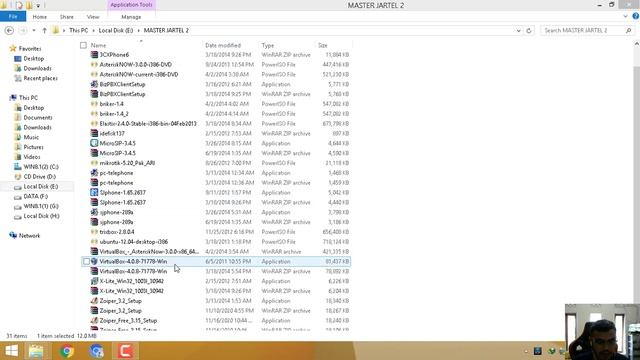Open the address bar history dropdown

click(518, 31)
